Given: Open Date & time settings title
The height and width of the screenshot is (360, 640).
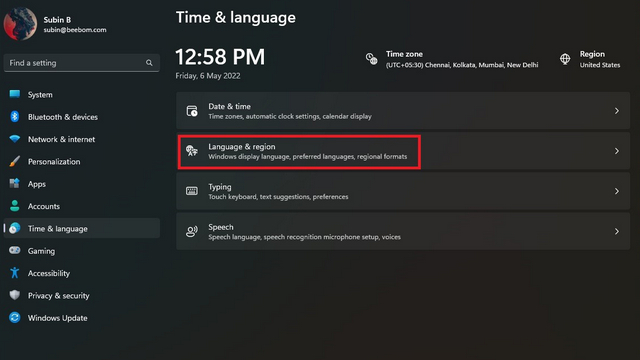Looking at the screenshot, I should (x=229, y=106).
